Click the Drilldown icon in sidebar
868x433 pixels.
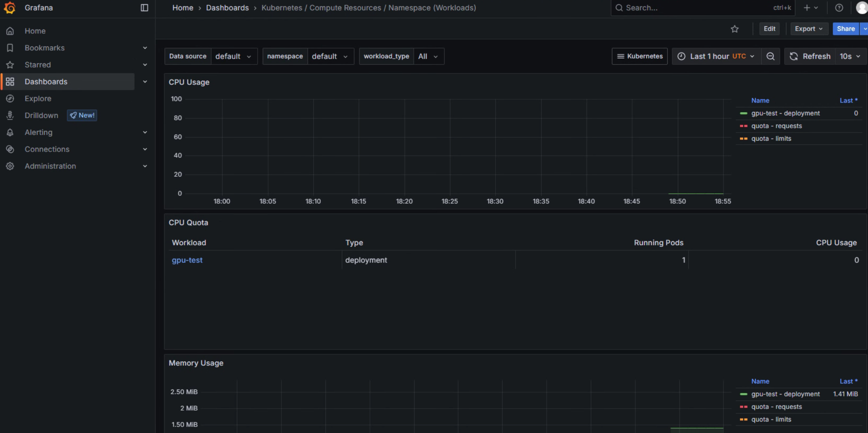tap(10, 115)
